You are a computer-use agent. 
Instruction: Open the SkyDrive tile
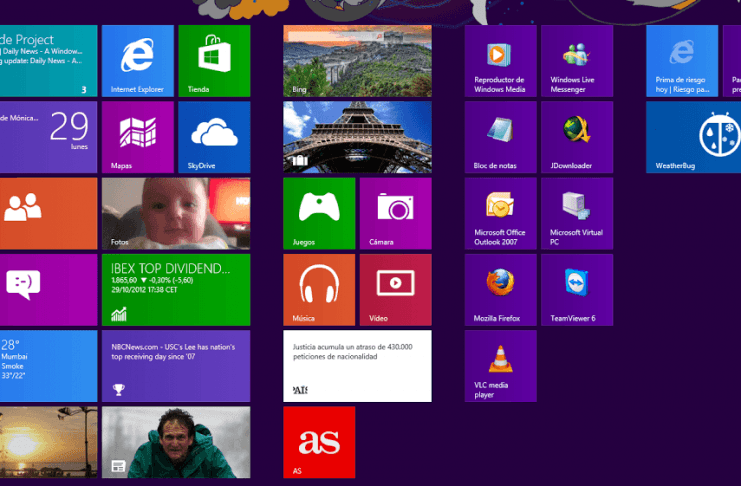[x=214, y=137]
